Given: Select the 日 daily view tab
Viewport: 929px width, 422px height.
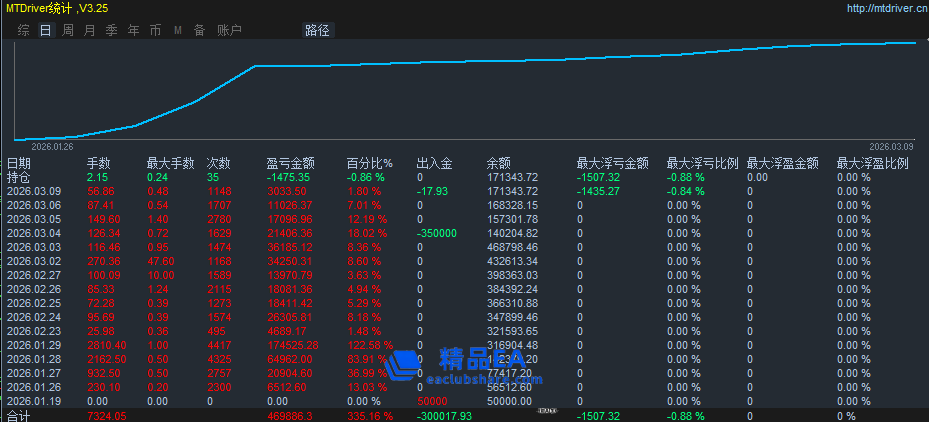Looking at the screenshot, I should click(45, 31).
